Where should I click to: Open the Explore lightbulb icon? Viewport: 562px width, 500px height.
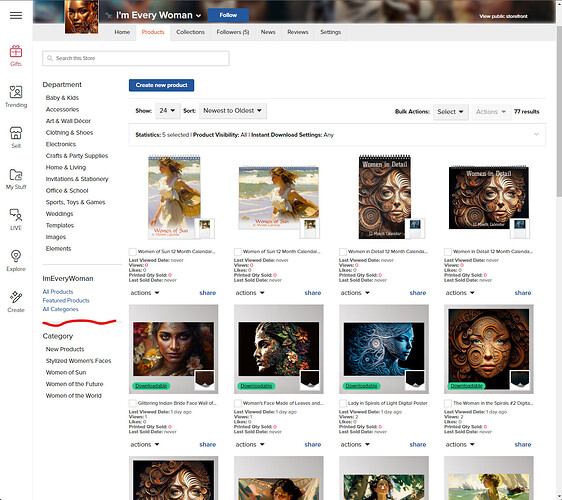pyautogui.click(x=16, y=256)
